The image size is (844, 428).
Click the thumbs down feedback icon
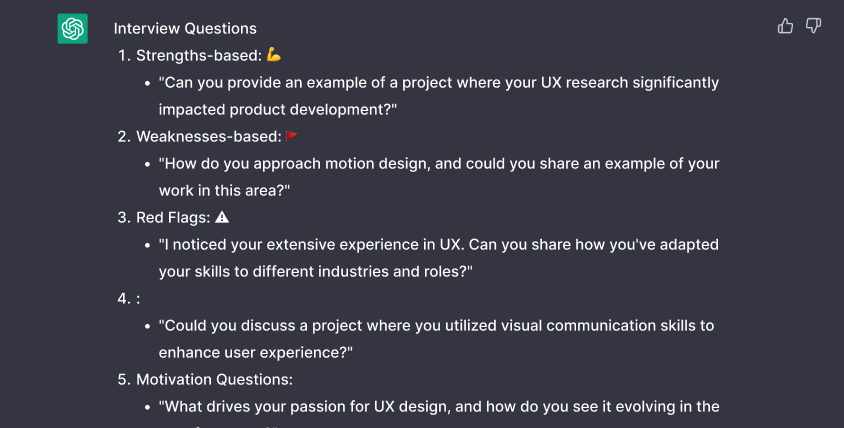(x=813, y=26)
